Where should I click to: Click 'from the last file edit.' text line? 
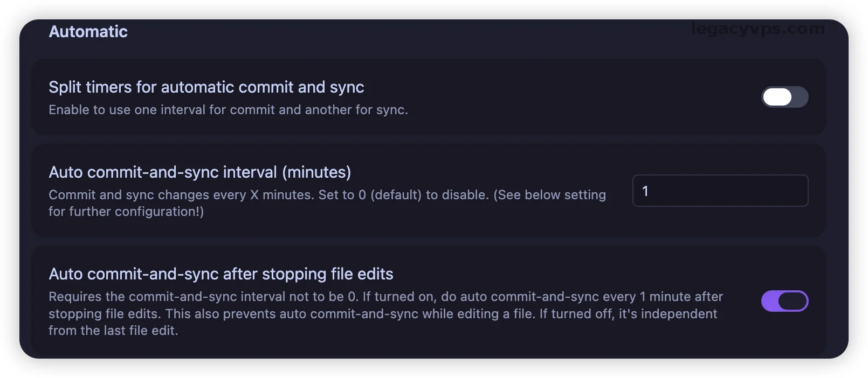click(113, 331)
